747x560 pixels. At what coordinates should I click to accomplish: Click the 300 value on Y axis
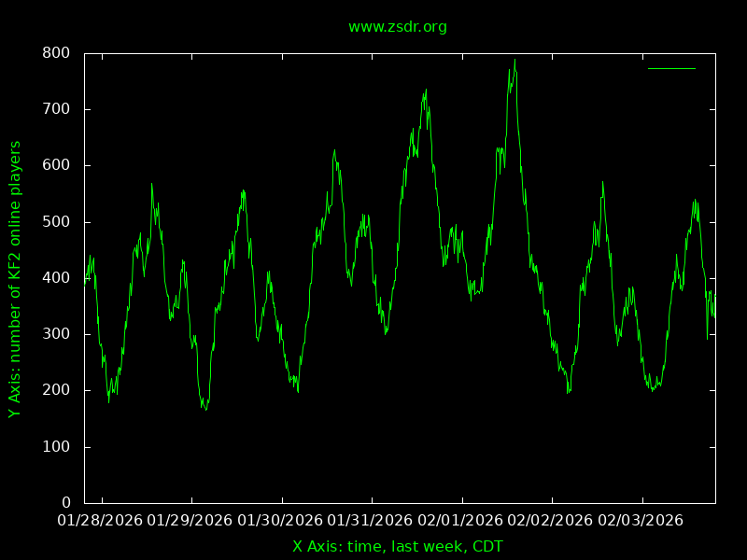[x=57, y=334]
